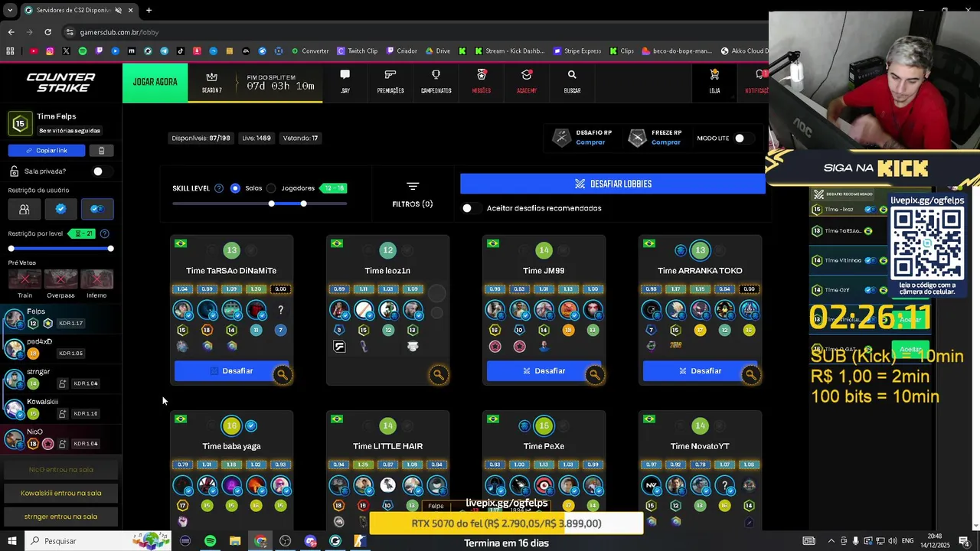Image resolution: width=980 pixels, height=551 pixels.
Task: Click the Spotify bookmark icon
Action: 83,51
